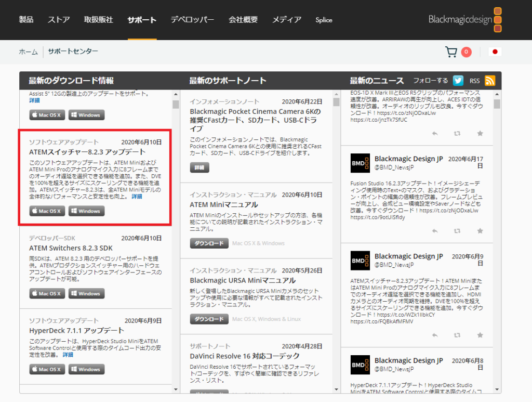Download Assist 5" 12G update for Windows

86,115
